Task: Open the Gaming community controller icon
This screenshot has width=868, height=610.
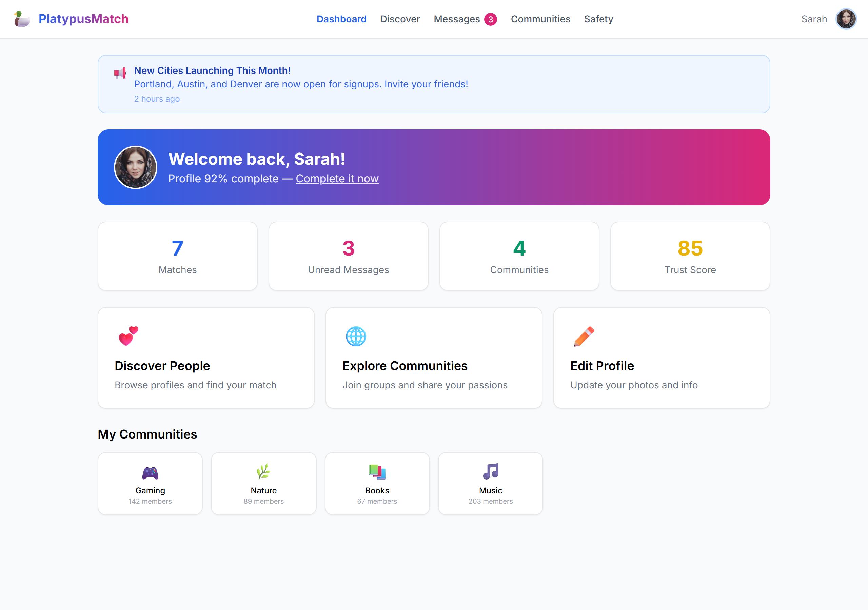Action: 150,472
